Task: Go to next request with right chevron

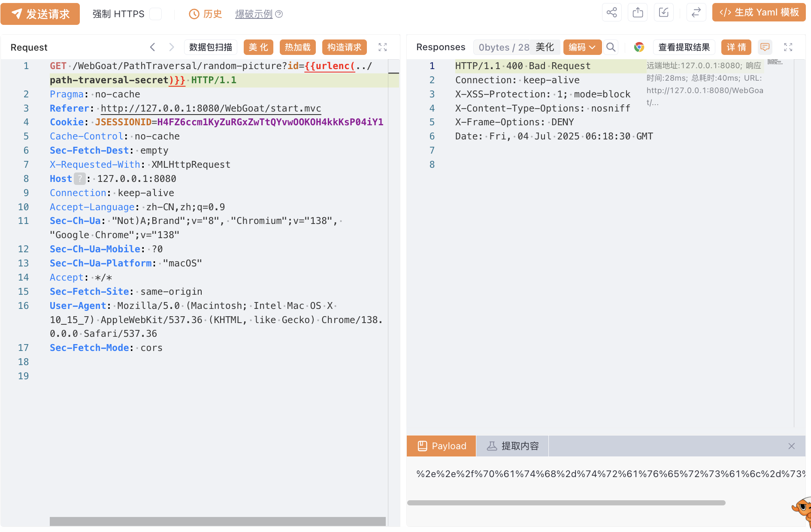Action: pyautogui.click(x=172, y=47)
